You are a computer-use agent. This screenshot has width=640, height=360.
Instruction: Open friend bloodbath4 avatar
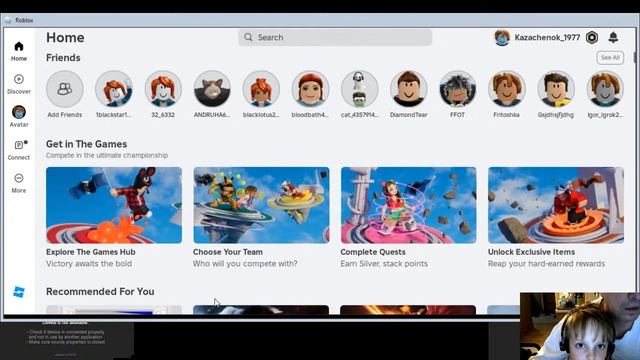(x=310, y=89)
